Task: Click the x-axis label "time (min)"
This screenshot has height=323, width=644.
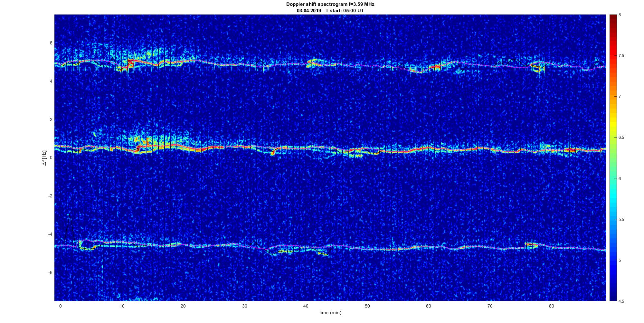Action: (x=330, y=313)
